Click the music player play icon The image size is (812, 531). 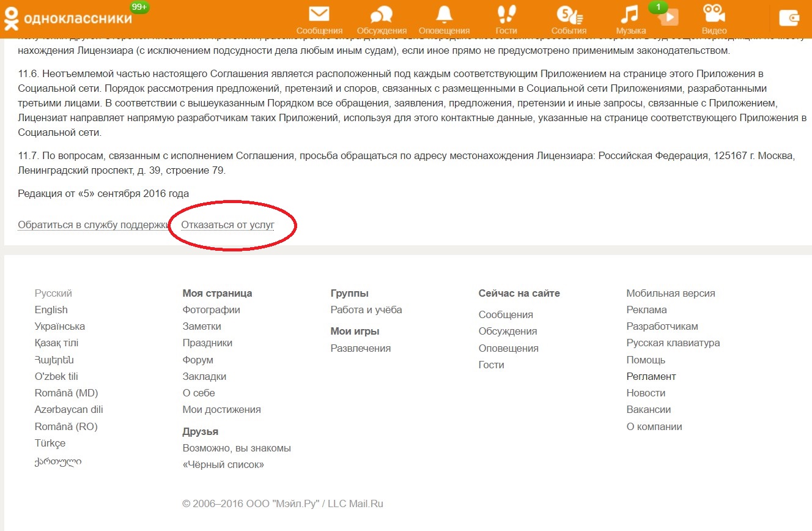669,18
